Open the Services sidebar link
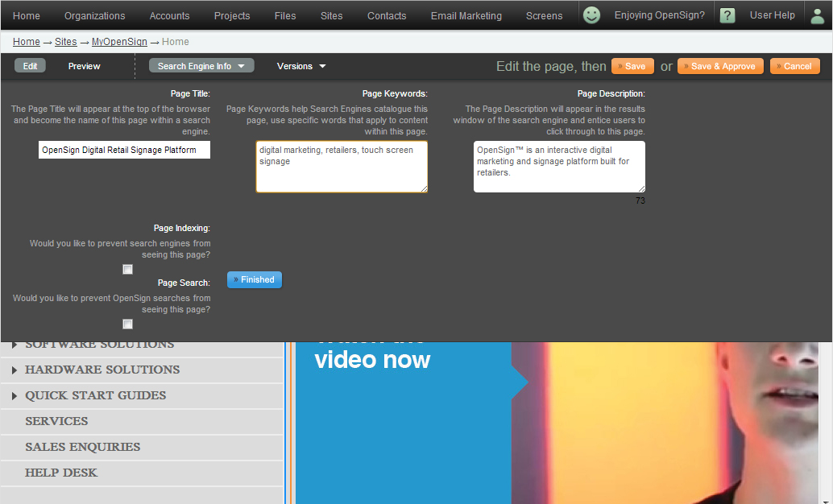Image resolution: width=833 pixels, height=504 pixels. (x=56, y=421)
